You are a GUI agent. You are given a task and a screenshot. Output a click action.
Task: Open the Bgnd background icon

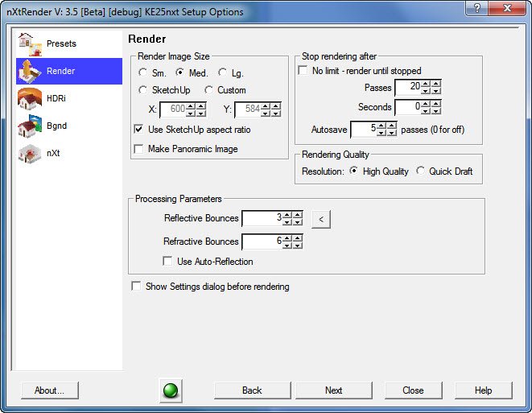pyautogui.click(x=30, y=126)
